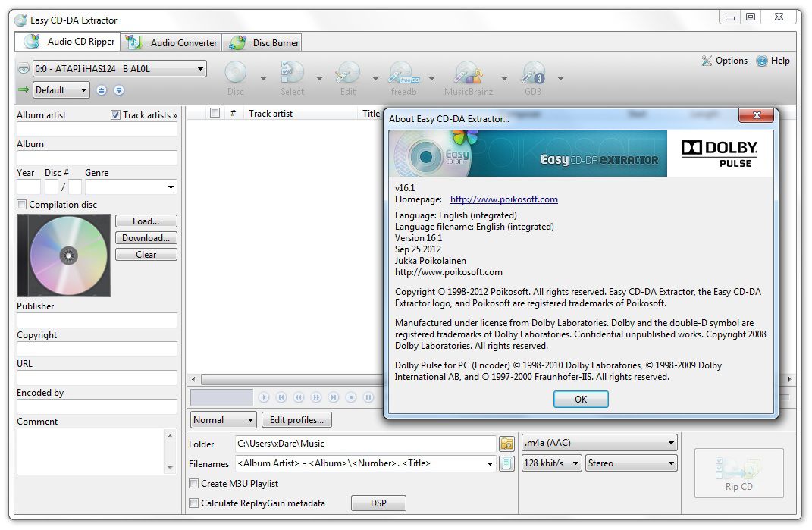Viewport: 812px width, 530px height.
Task: Click into the Output Folder path field
Action: pos(365,444)
